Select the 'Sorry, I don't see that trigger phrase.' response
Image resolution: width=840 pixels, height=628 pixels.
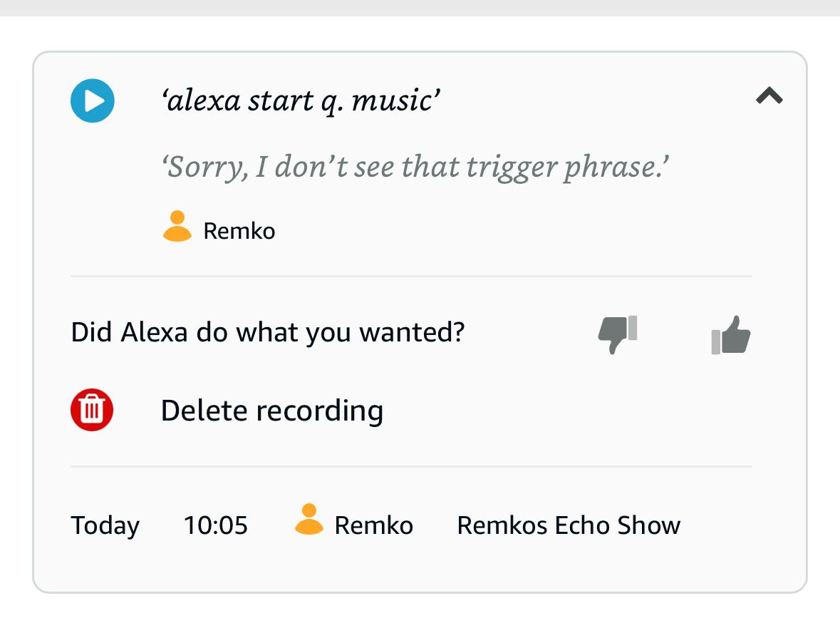pyautogui.click(x=417, y=167)
